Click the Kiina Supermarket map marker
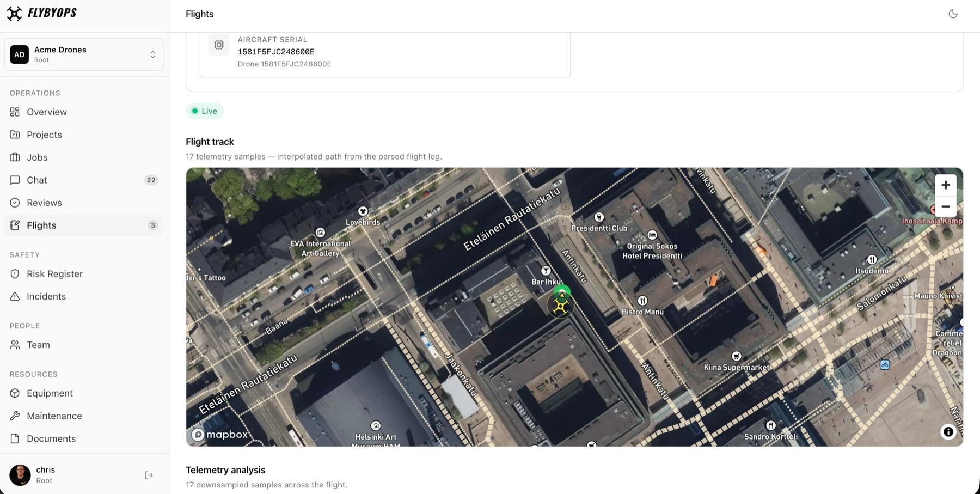 point(736,356)
